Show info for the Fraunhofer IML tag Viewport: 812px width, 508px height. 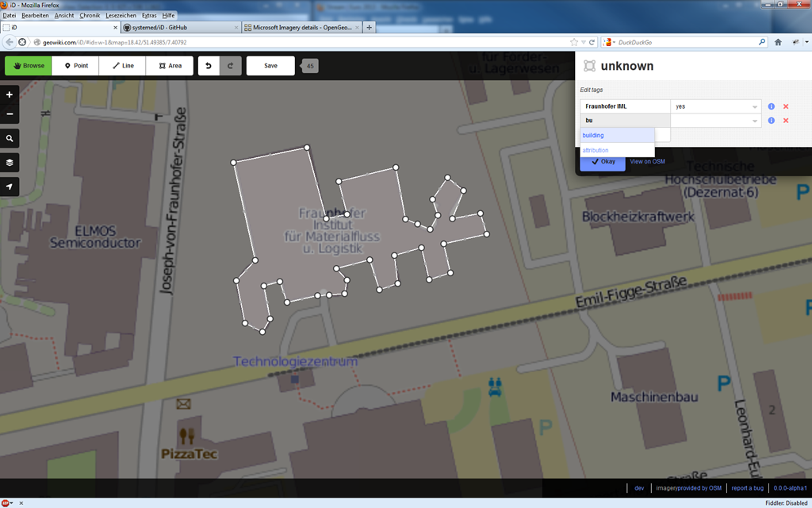[x=771, y=106]
